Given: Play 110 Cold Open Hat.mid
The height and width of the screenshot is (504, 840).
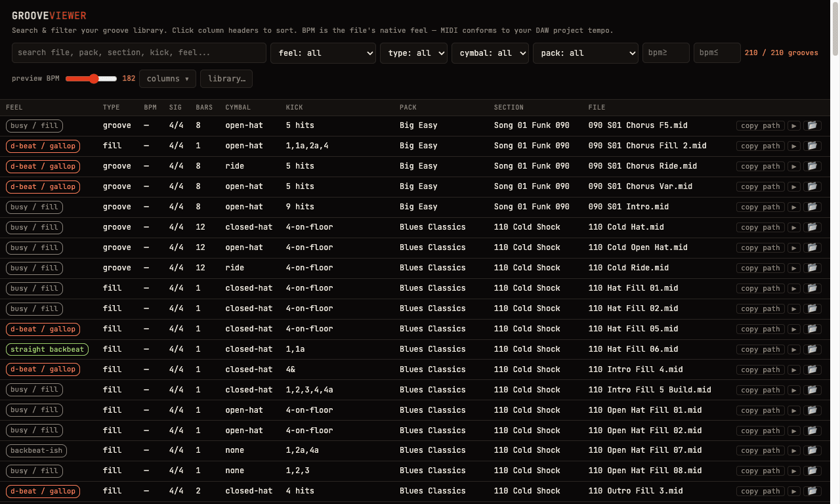Looking at the screenshot, I should [794, 248].
